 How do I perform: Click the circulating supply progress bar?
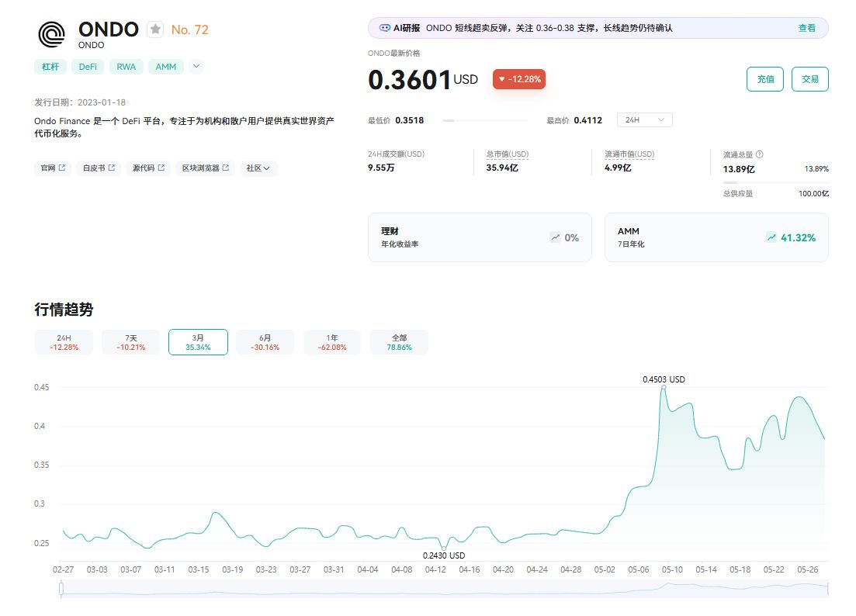point(776,182)
